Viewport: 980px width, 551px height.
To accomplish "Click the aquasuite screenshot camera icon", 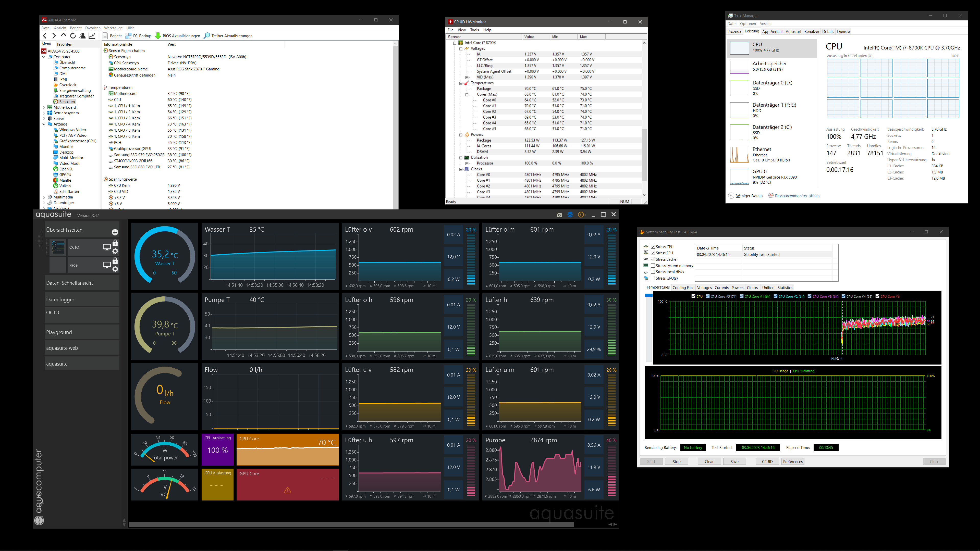I will coord(559,215).
